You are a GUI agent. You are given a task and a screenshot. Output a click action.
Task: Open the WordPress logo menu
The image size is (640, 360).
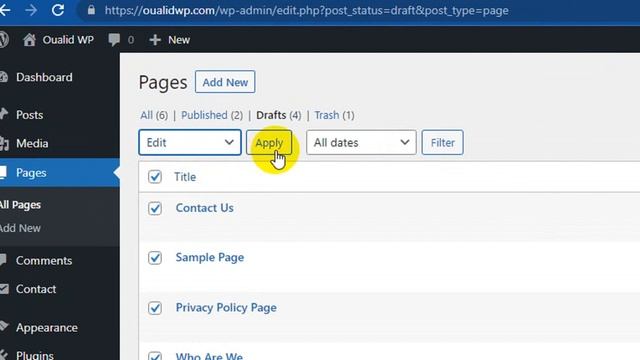(4, 40)
